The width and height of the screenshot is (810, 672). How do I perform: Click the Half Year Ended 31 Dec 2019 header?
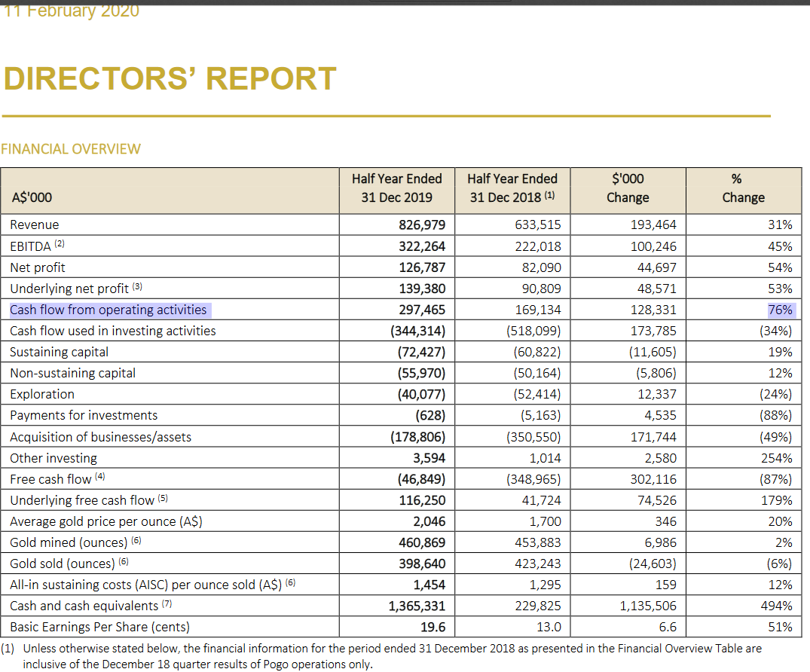[x=396, y=188]
